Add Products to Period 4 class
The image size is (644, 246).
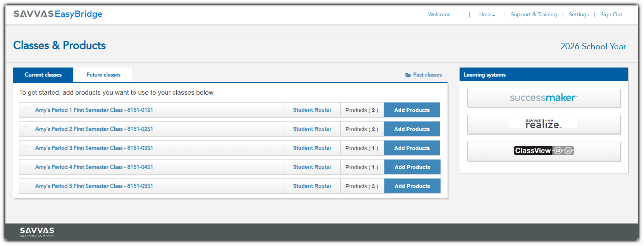pos(412,167)
